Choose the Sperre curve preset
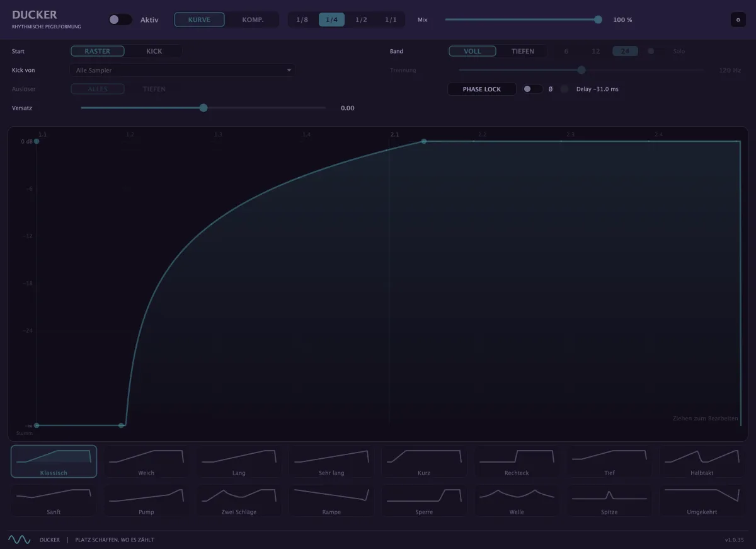 coord(424,500)
